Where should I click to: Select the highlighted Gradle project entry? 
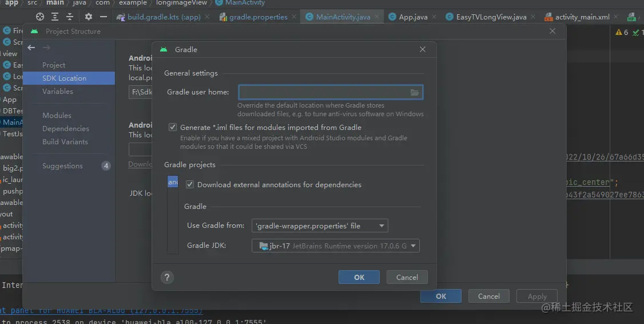point(173,181)
